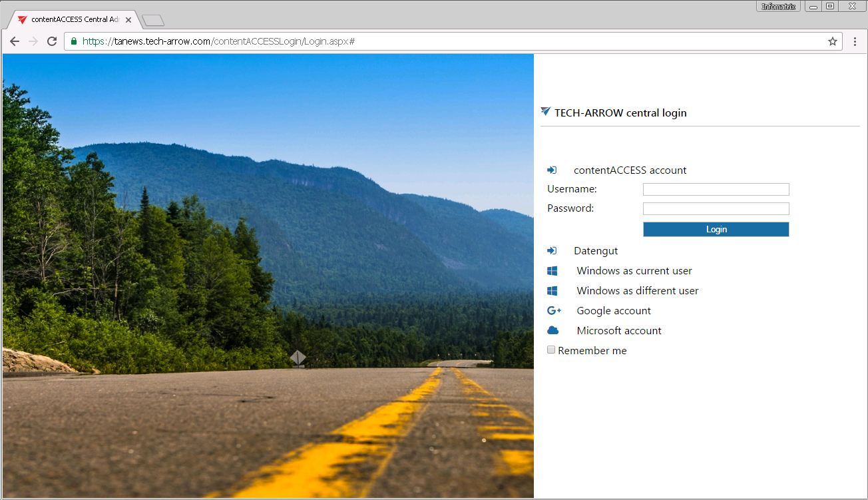
Task: Click the Password: label
Action: [570, 208]
